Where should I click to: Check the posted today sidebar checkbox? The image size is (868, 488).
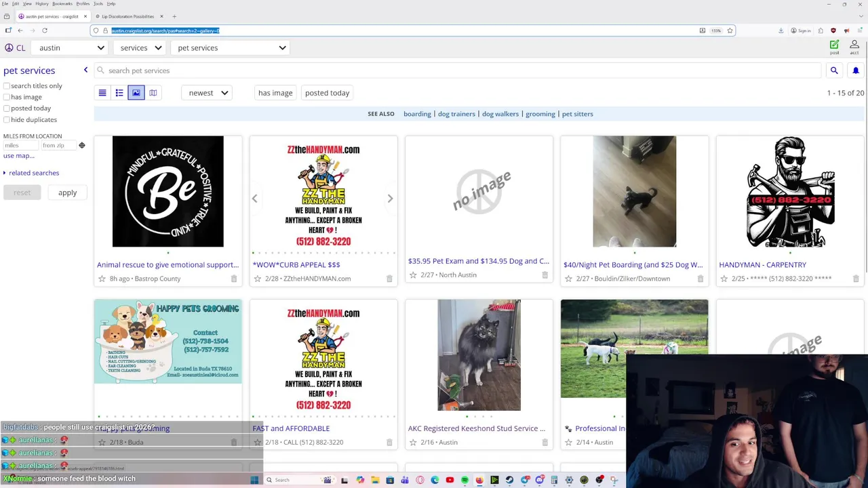click(x=7, y=108)
